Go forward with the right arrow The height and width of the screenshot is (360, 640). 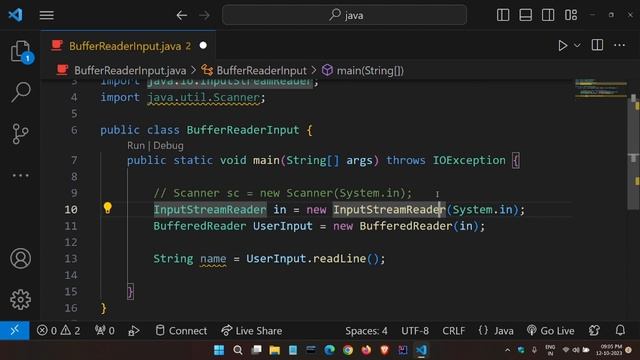(x=204, y=16)
